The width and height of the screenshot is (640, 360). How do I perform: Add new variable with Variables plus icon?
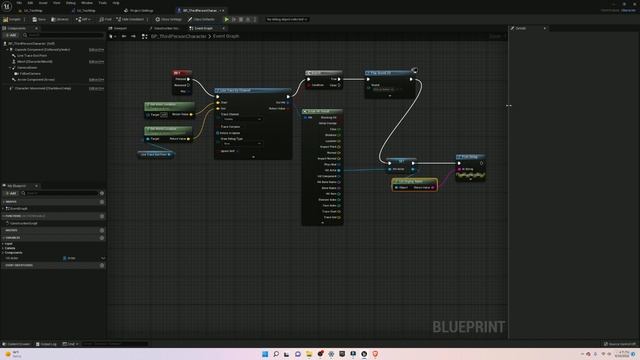(102, 238)
